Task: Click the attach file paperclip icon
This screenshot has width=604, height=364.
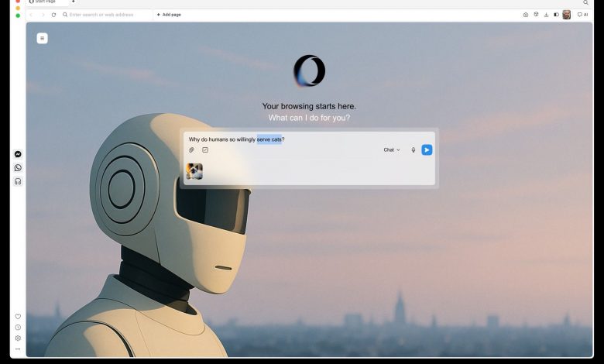Action: 192,149
